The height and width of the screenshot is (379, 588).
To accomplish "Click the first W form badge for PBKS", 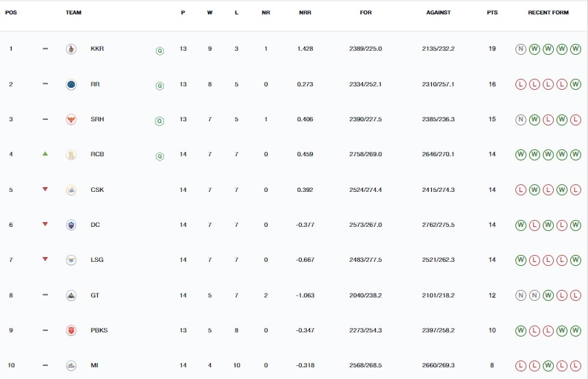I will coord(520,331).
